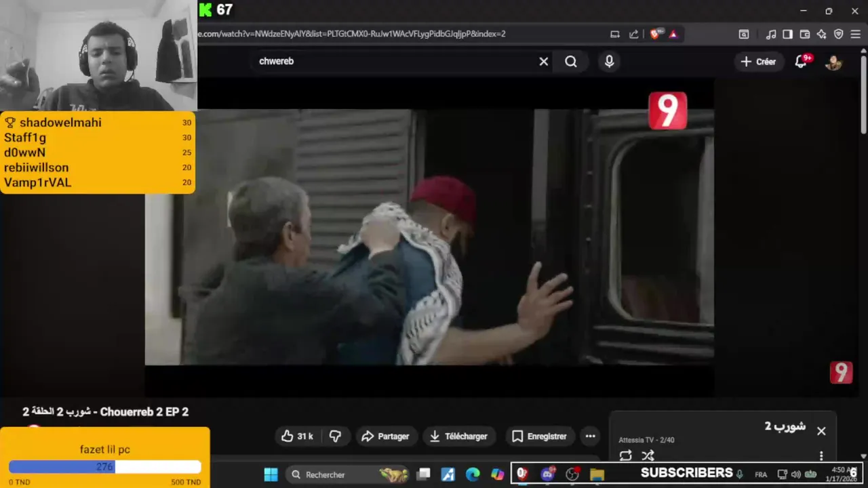The width and height of the screenshot is (868, 488).
Task: Click the microphone tray icon
Action: 740,474
